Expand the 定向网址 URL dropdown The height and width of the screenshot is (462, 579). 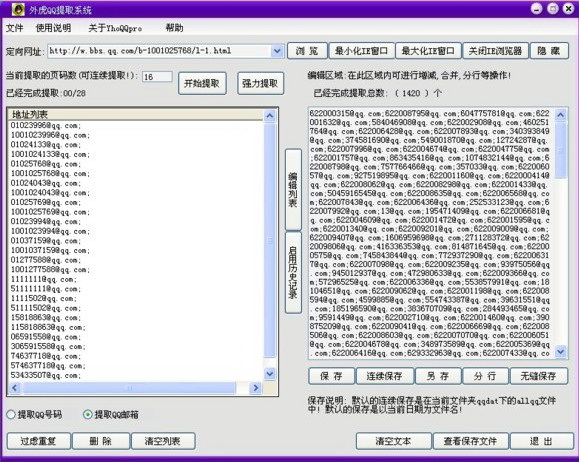coord(277,51)
